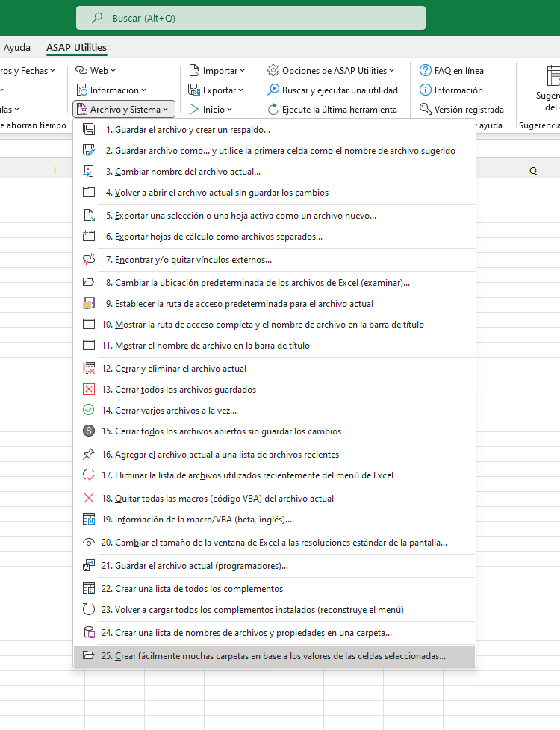Click Buscar y ejecutar una utilidad
The height and width of the screenshot is (730, 560).
pos(333,90)
